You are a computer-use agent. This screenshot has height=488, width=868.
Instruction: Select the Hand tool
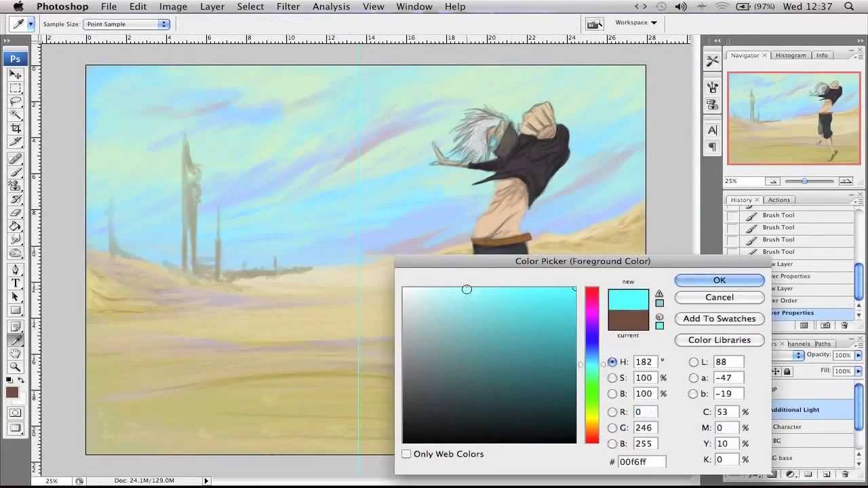point(15,354)
